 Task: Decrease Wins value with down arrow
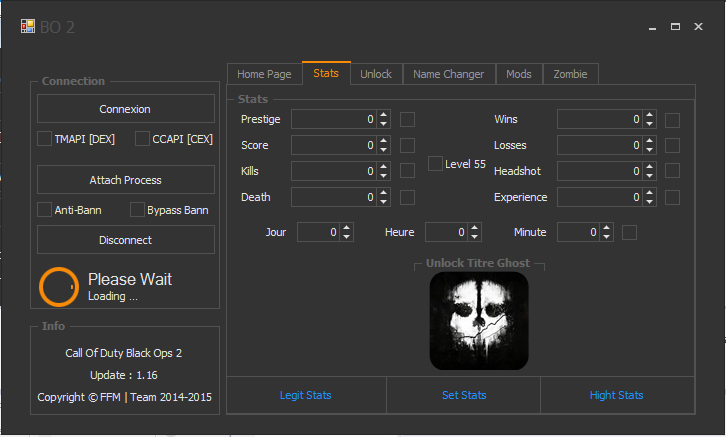pos(650,124)
